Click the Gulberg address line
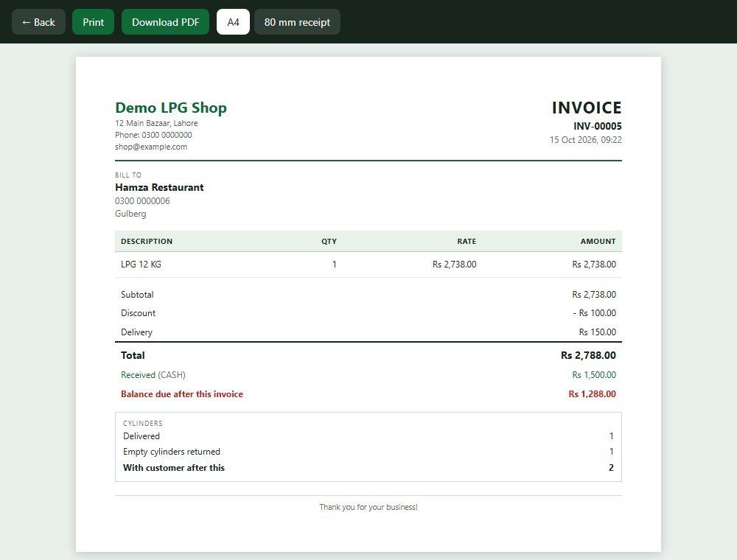737x560 pixels. click(x=130, y=214)
